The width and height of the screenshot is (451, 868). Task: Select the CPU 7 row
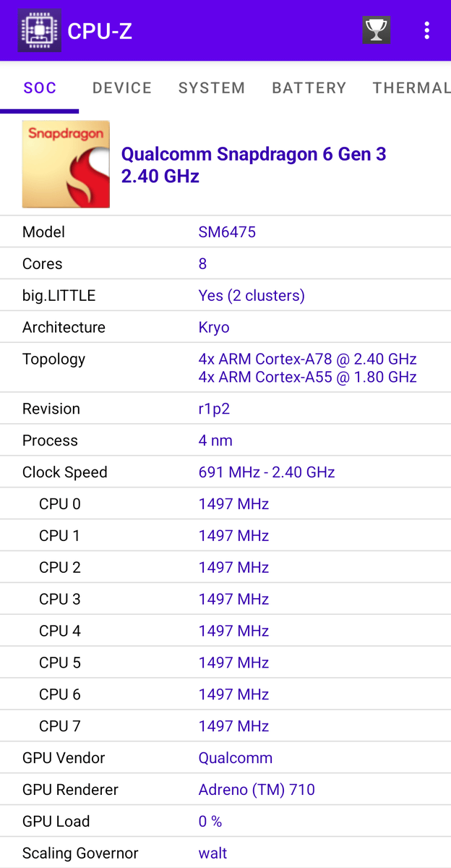pos(225,726)
